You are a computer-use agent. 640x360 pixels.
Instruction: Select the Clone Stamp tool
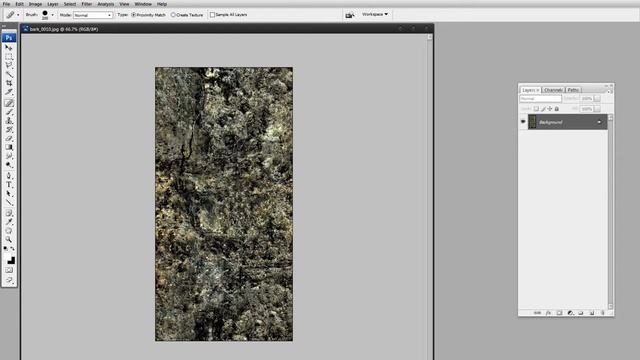tap(9, 121)
